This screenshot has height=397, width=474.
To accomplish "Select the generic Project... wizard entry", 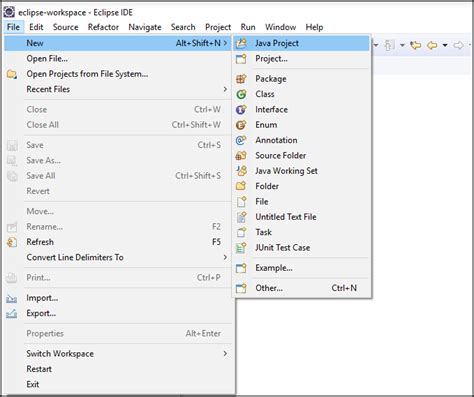I will 302,59.
